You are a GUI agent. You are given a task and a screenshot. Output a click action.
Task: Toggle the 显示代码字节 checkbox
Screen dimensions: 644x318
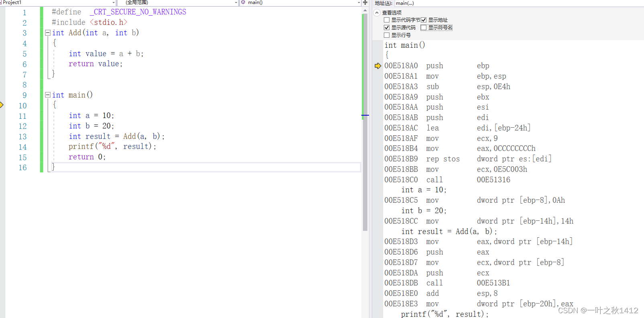[387, 20]
